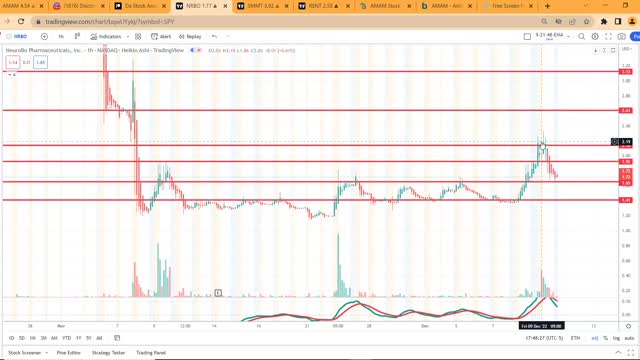640x360 pixels.
Task: Switch to the RENT browser tab
Action: (324, 6)
